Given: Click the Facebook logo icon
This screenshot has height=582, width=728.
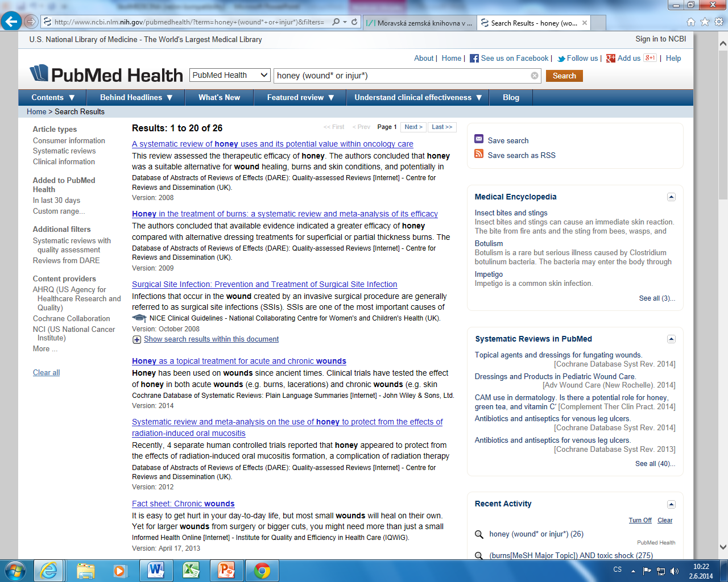Looking at the screenshot, I should click(x=474, y=59).
